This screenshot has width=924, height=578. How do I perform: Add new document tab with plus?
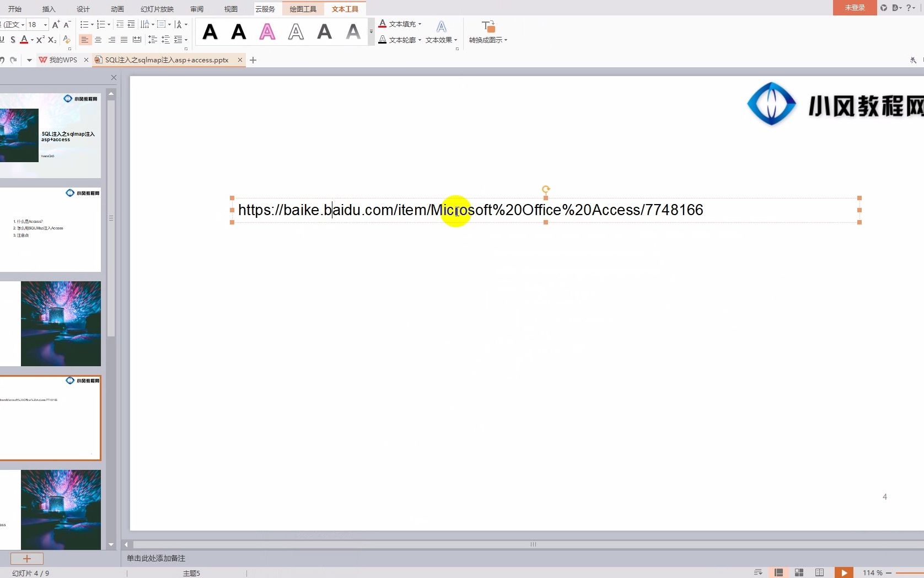click(253, 60)
